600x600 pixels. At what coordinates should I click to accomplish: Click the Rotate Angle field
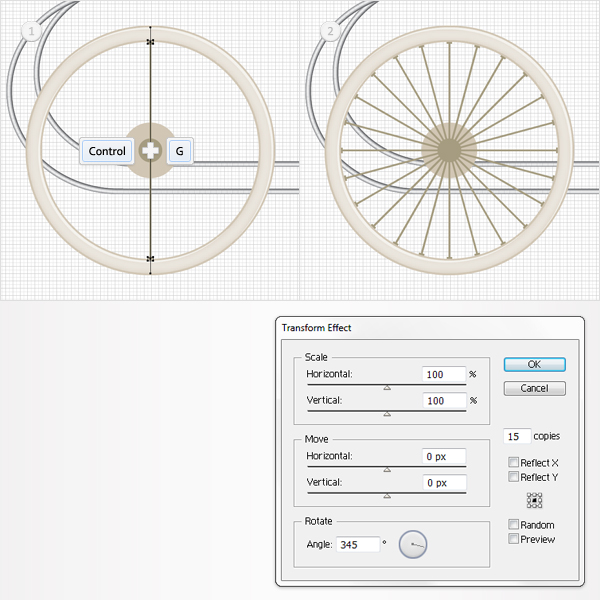(x=358, y=544)
